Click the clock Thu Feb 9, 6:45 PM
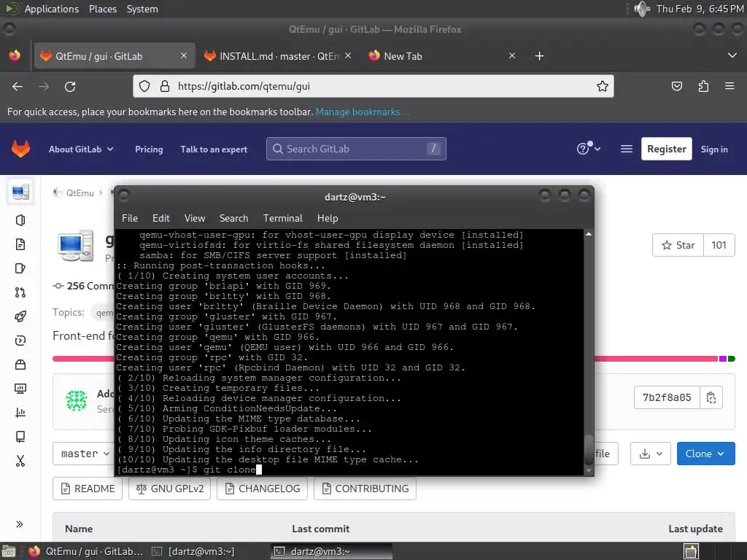Viewport: 747px width, 560px height. point(700,9)
